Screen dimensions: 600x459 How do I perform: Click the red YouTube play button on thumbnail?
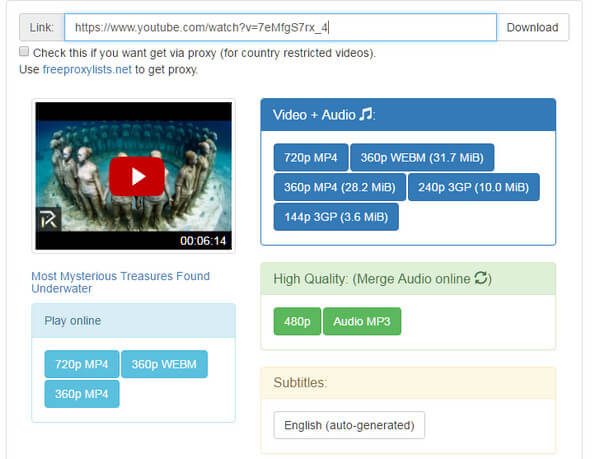click(137, 176)
